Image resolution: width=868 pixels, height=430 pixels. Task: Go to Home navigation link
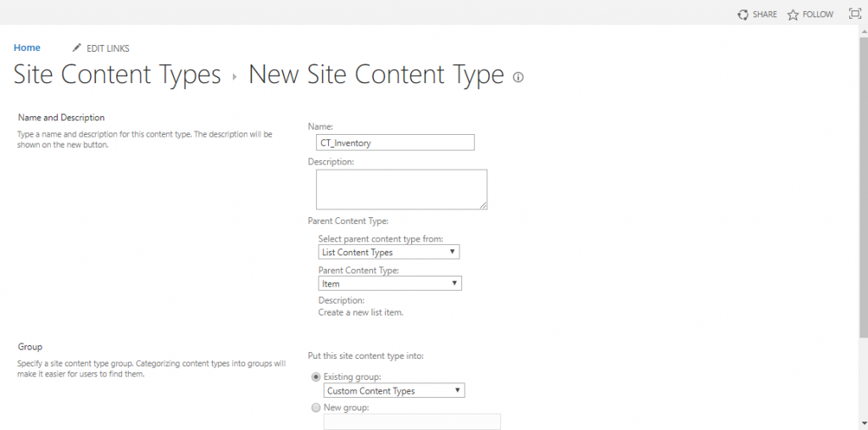point(27,47)
